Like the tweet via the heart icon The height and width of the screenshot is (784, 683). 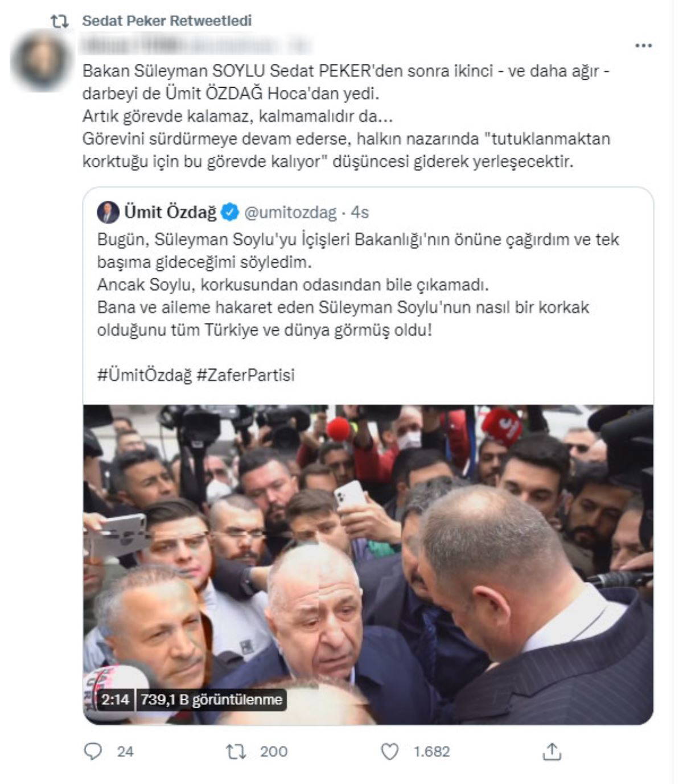(x=389, y=752)
